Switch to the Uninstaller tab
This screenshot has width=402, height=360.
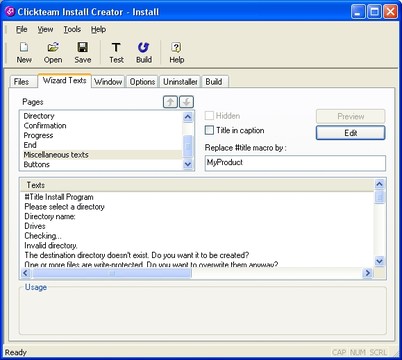pyautogui.click(x=180, y=82)
